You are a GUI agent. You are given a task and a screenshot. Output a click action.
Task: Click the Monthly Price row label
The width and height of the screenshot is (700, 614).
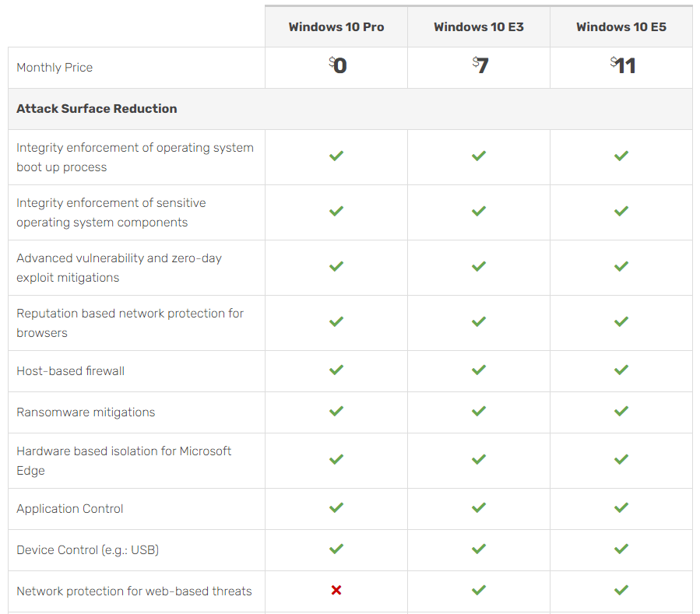click(55, 68)
